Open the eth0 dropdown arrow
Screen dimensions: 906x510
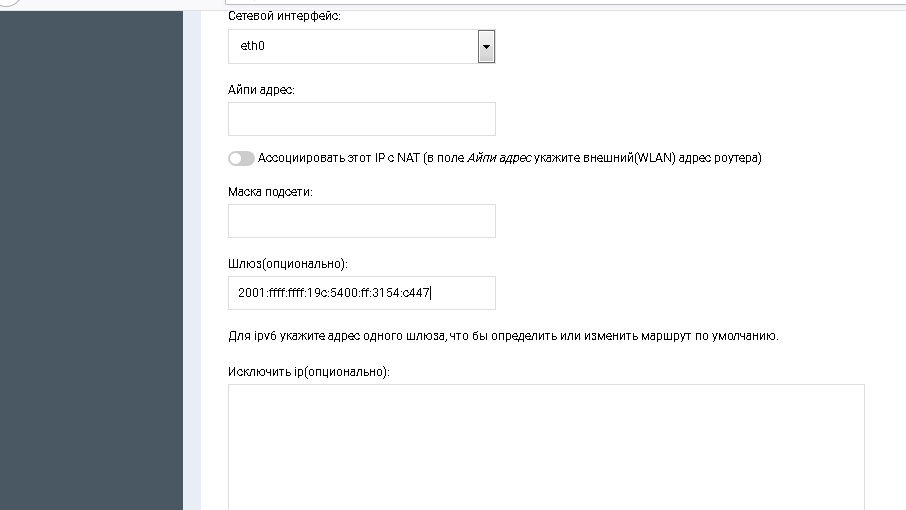[486, 46]
